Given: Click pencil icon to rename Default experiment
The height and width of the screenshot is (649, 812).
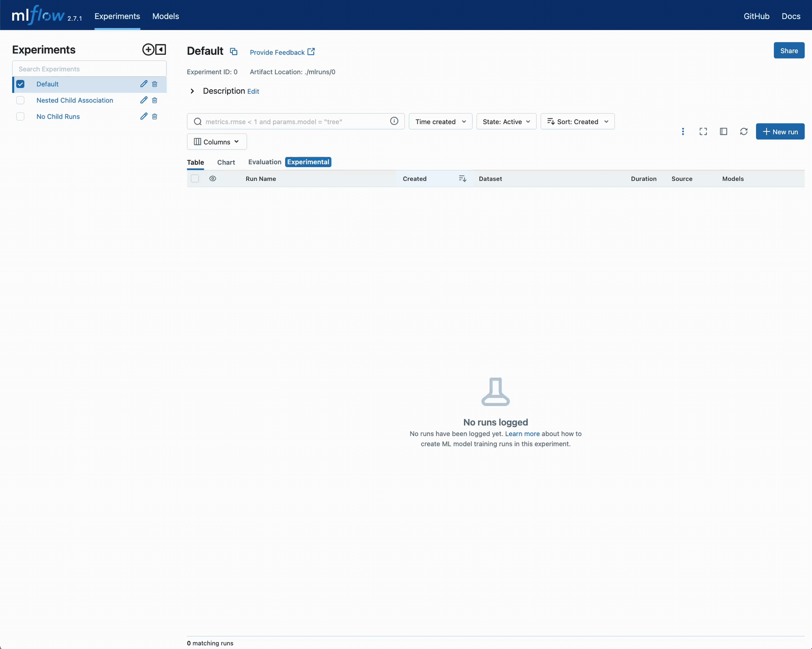Looking at the screenshot, I should click(x=144, y=84).
